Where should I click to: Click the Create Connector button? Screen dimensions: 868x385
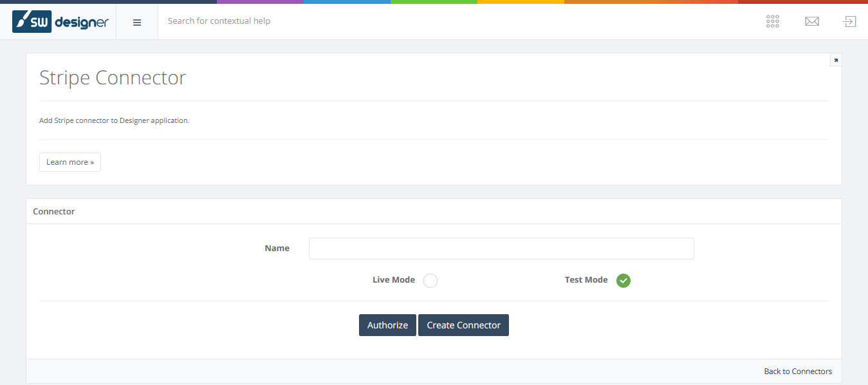[x=463, y=325]
